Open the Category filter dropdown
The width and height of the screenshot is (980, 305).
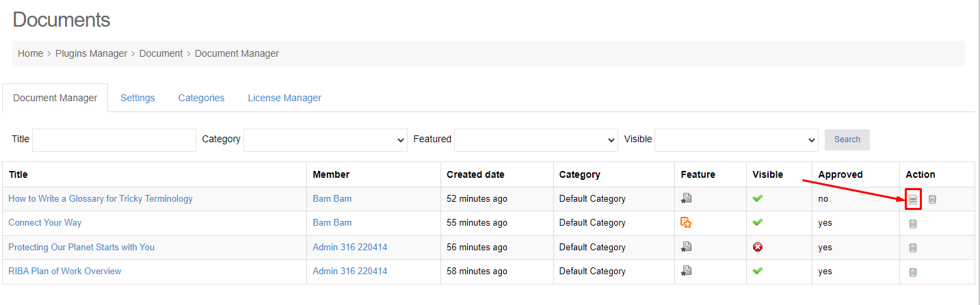326,140
